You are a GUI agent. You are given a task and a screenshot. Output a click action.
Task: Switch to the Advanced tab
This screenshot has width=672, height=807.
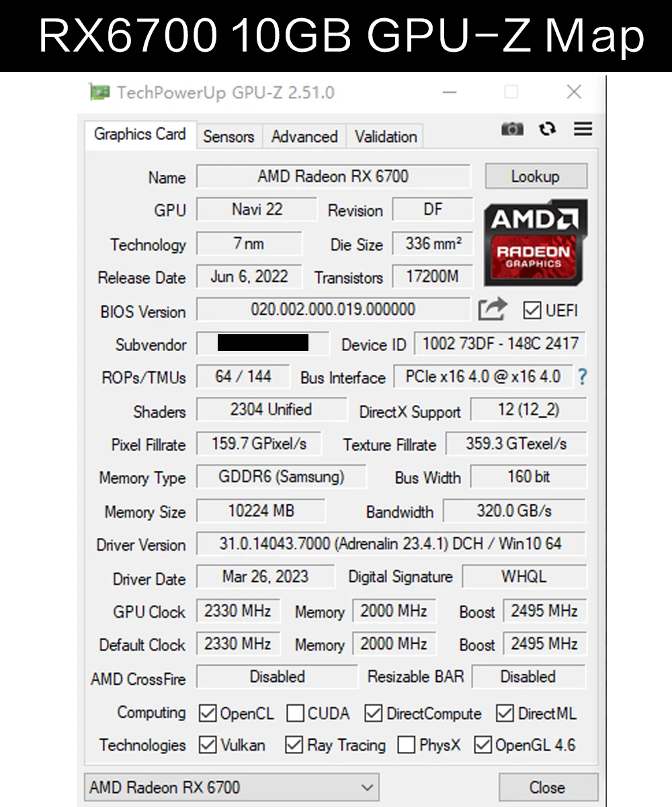coord(304,137)
